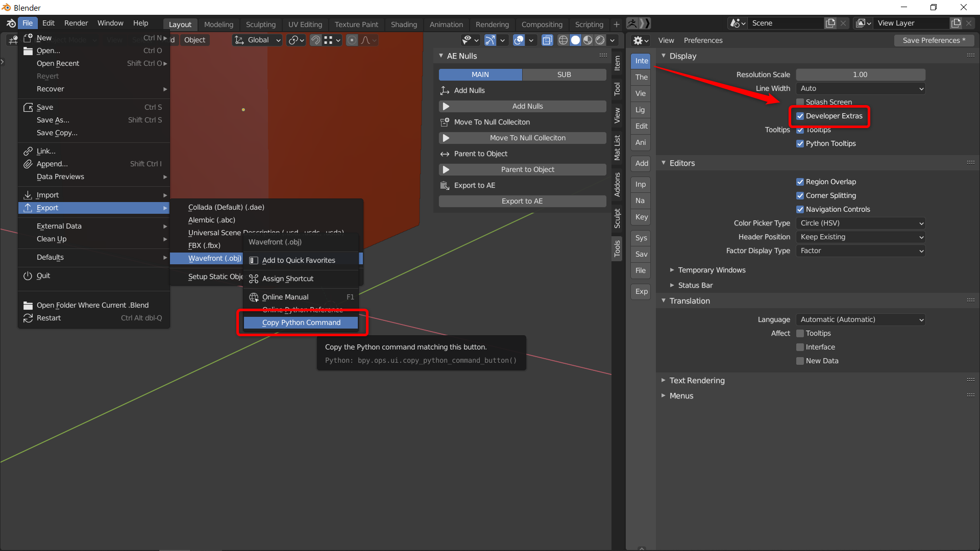Click the Move To Null Collection icon
Viewport: 980px width, 551px height.
pos(445,122)
